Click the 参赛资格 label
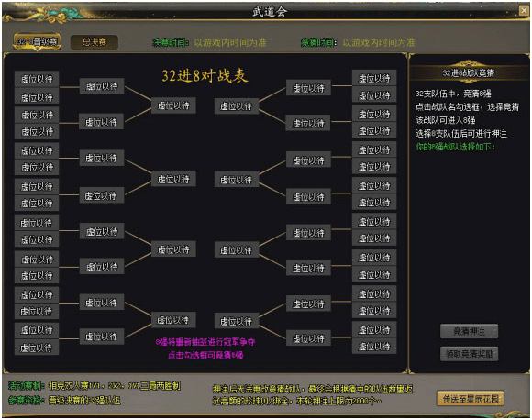 26,401
